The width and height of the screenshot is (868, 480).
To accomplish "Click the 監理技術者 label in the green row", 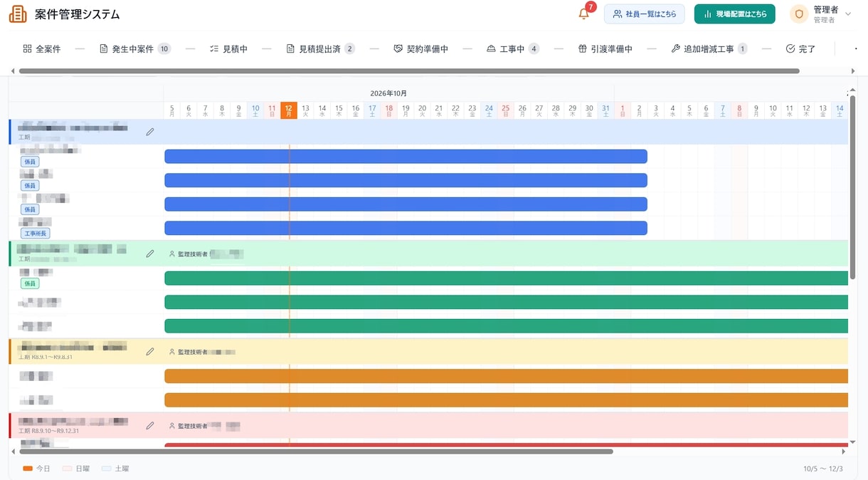I will click(193, 254).
